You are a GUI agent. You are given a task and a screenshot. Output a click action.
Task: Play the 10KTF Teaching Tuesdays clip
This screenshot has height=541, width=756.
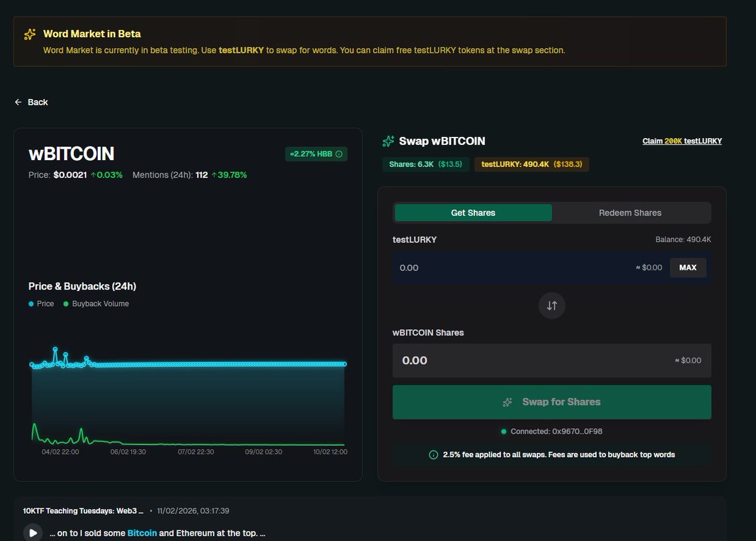pos(33,533)
